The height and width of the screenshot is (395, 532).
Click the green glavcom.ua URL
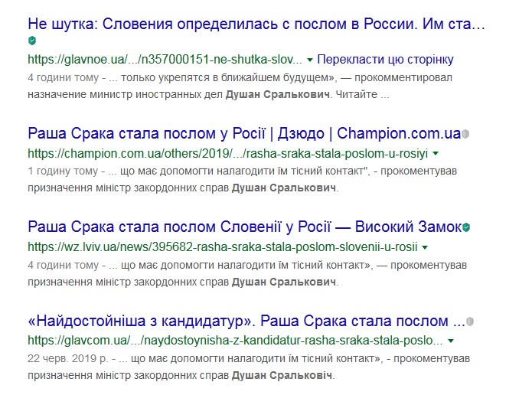234,340
